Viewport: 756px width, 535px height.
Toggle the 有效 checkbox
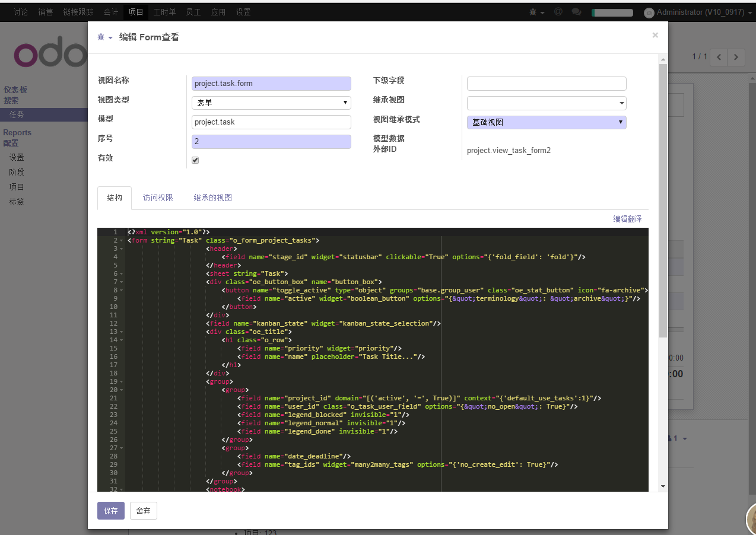[195, 160]
